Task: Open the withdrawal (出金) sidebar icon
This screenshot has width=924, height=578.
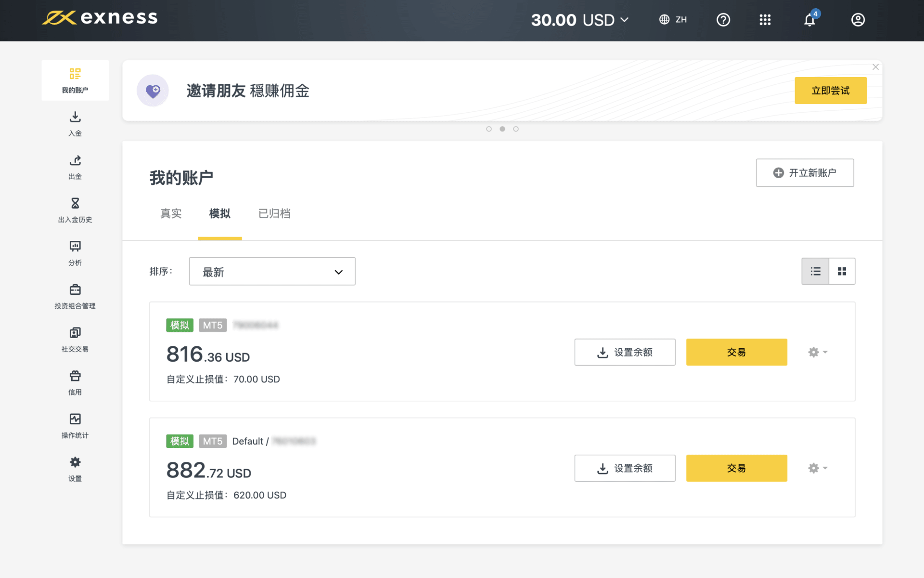Action: coord(75,160)
